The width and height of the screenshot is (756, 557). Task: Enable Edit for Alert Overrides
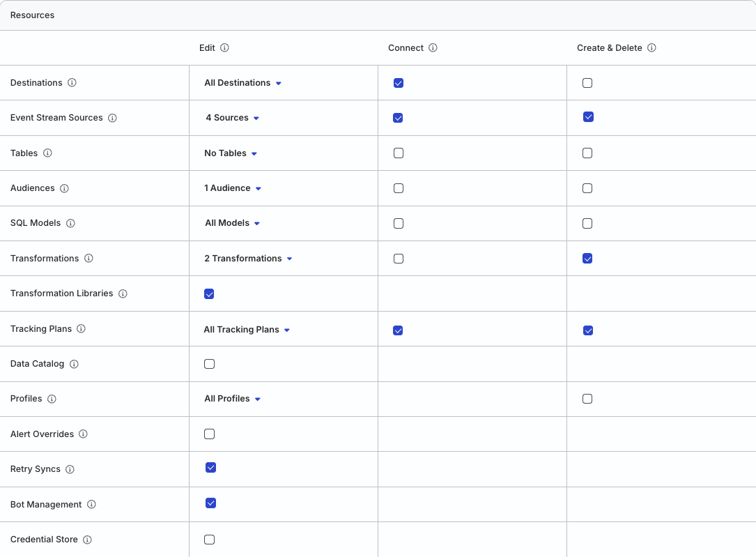click(209, 434)
